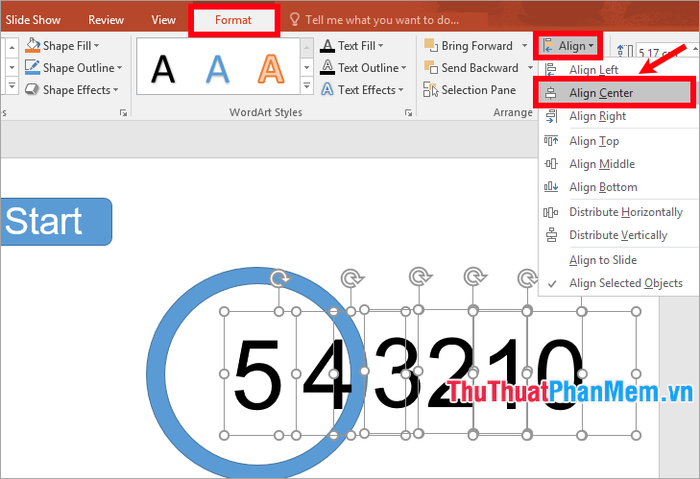The height and width of the screenshot is (479, 700).
Task: Open the Slide Show tab
Action: click(x=33, y=20)
